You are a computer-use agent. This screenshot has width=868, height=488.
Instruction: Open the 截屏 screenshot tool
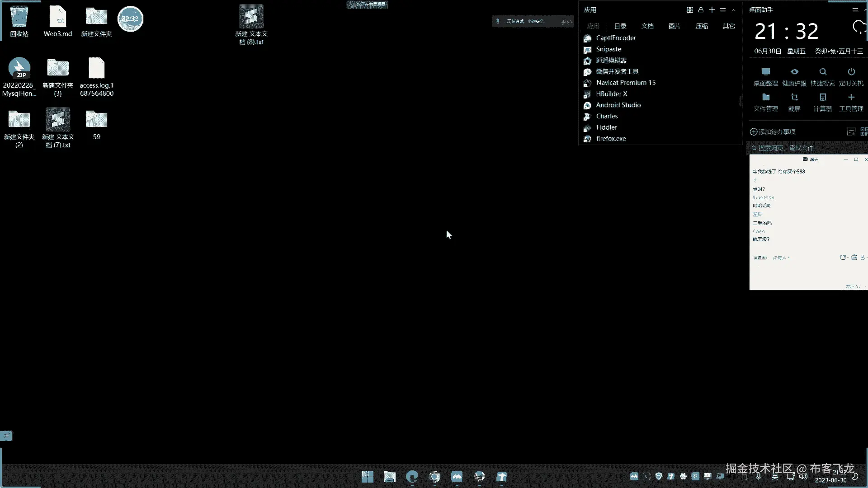pos(794,98)
